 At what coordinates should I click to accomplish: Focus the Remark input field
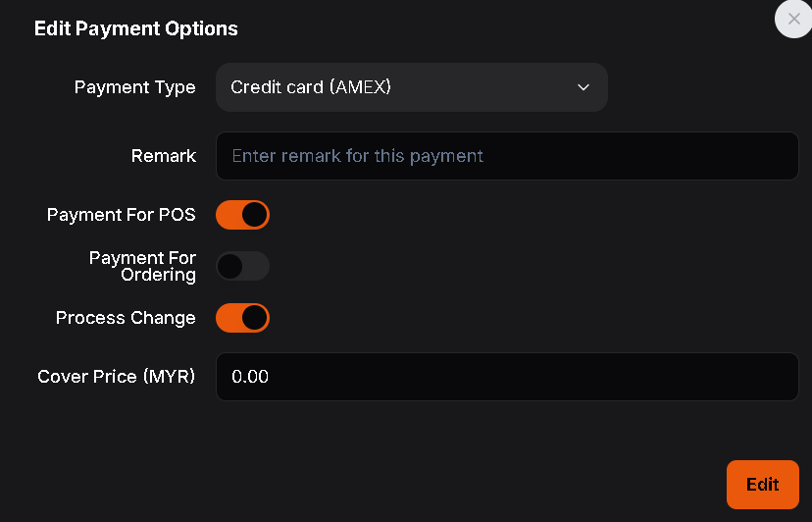click(x=507, y=156)
